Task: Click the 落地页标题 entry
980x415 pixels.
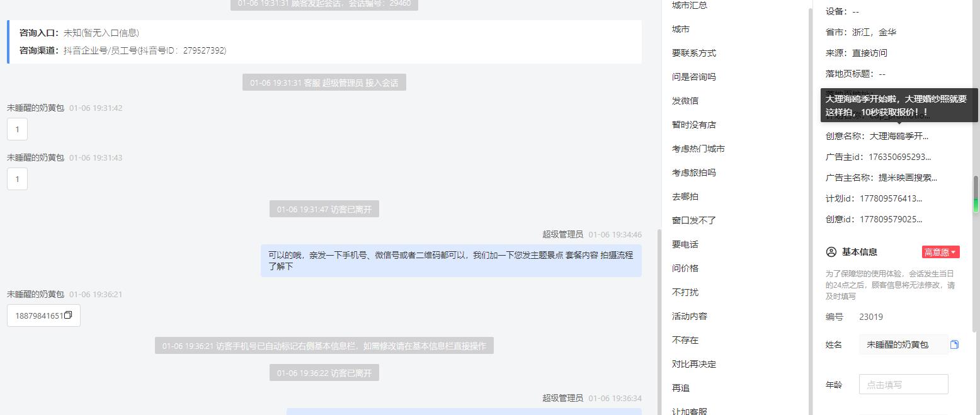Action: (x=855, y=74)
